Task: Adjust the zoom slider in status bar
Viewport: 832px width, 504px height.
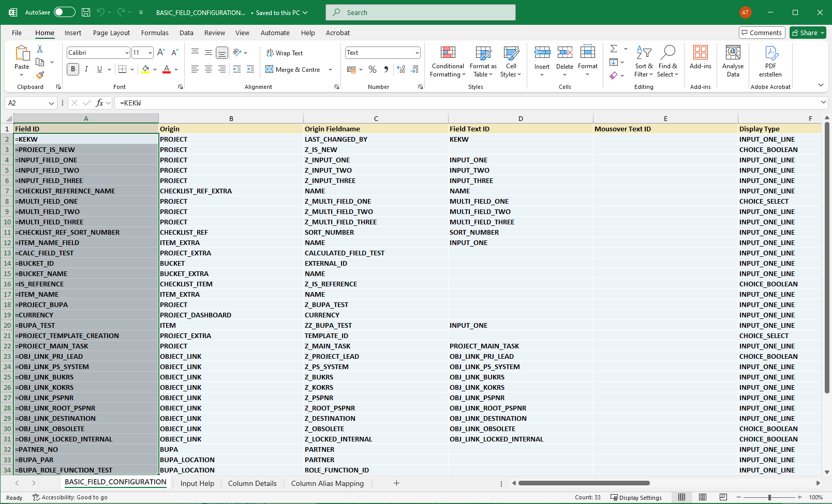Action: pyautogui.click(x=769, y=497)
